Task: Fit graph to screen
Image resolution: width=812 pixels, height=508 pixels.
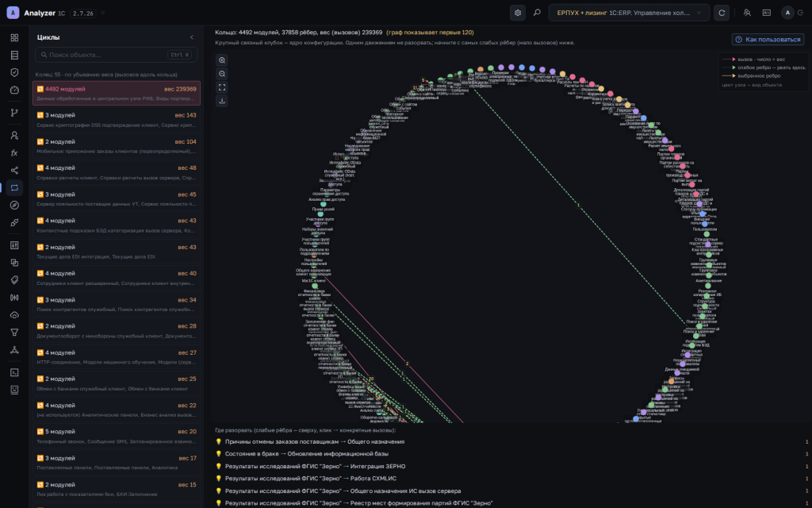Action: [222, 87]
